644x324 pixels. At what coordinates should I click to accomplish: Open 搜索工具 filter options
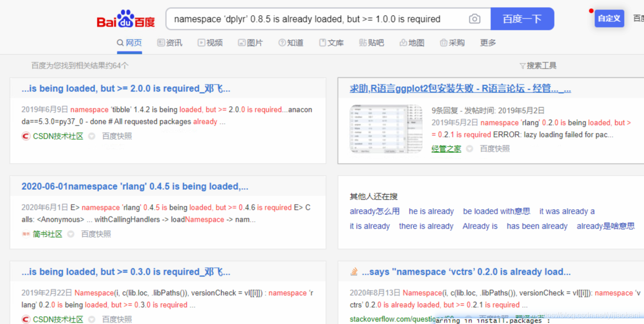[538, 65]
